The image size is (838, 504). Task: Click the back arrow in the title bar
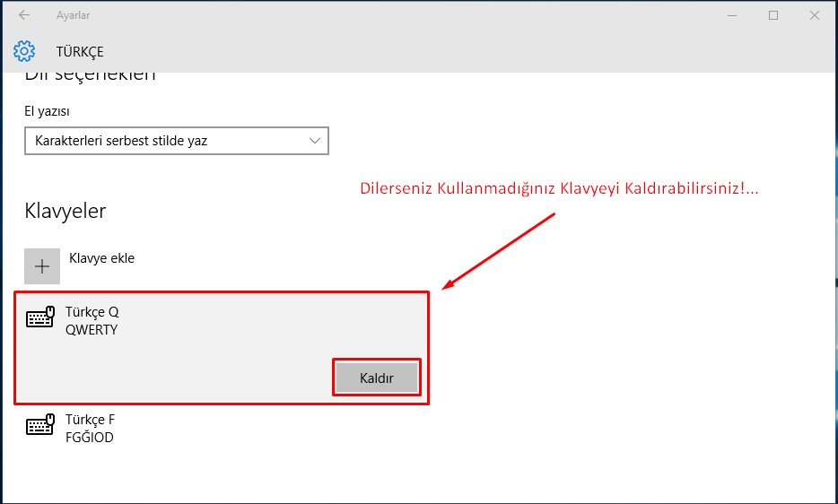pos(23,15)
